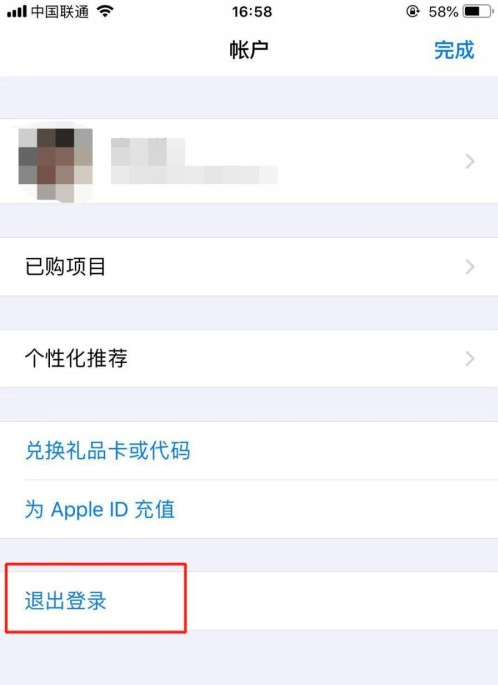
Task: Tap the 完成 button
Action: 454,50
